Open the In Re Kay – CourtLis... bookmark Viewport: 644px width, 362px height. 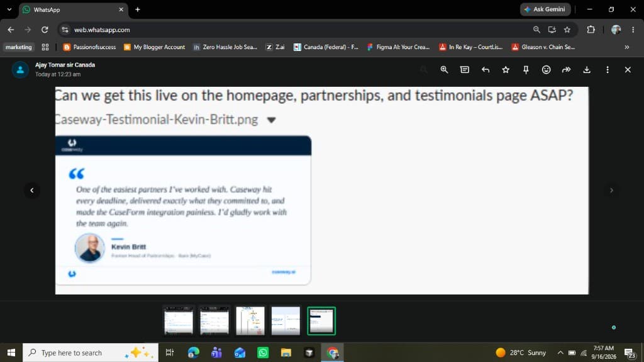coord(470,47)
